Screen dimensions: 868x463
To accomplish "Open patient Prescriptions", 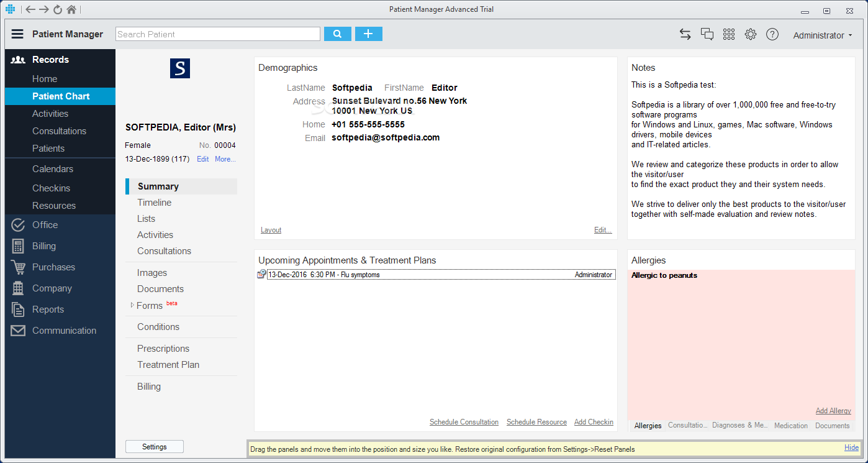I will click(x=163, y=349).
